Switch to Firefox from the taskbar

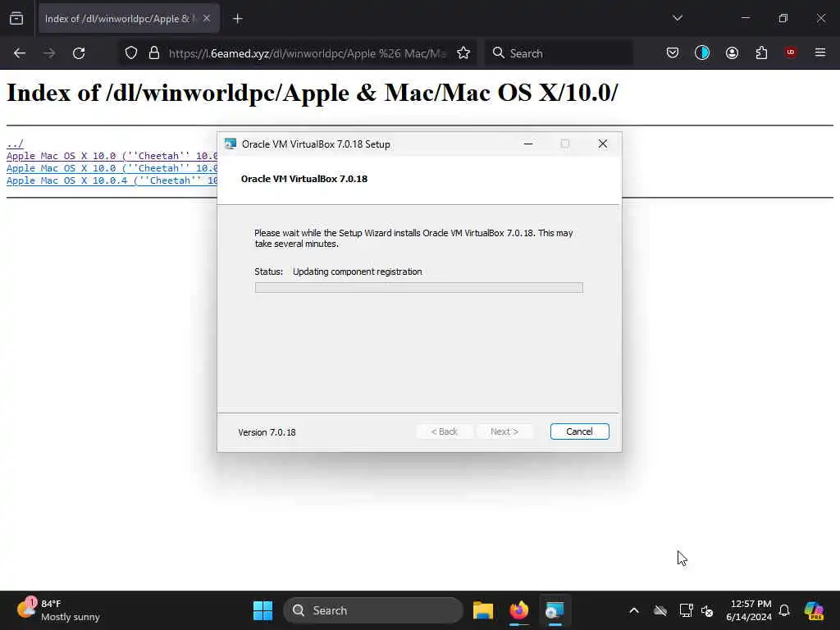pyautogui.click(x=518, y=610)
